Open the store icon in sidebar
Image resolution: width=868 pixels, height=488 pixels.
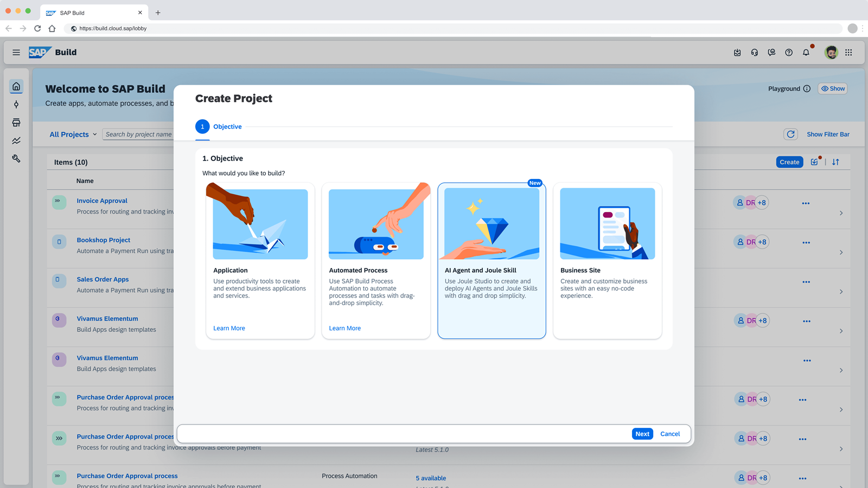pos(16,123)
